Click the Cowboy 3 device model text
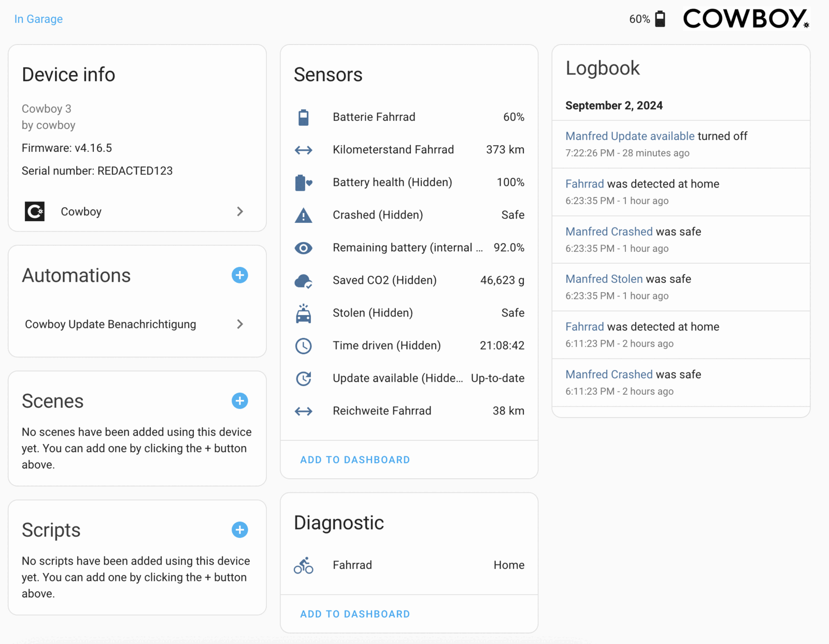Image resolution: width=829 pixels, height=644 pixels. [47, 109]
